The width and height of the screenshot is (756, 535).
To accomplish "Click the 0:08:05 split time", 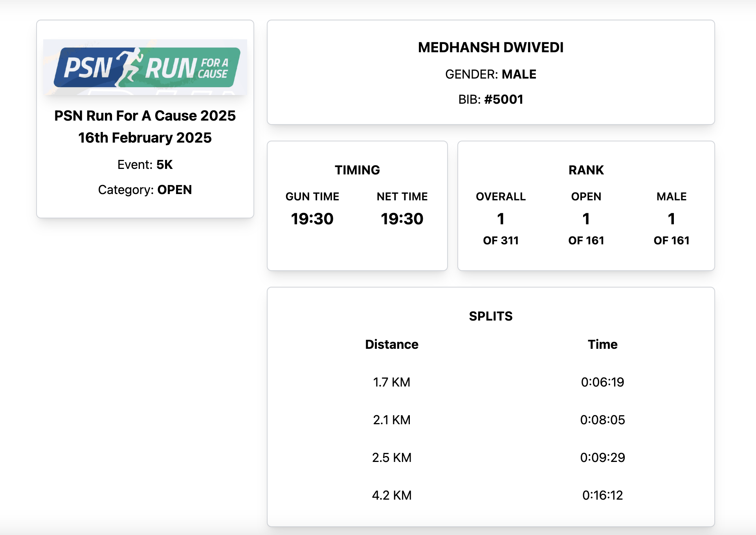I will 602,420.
